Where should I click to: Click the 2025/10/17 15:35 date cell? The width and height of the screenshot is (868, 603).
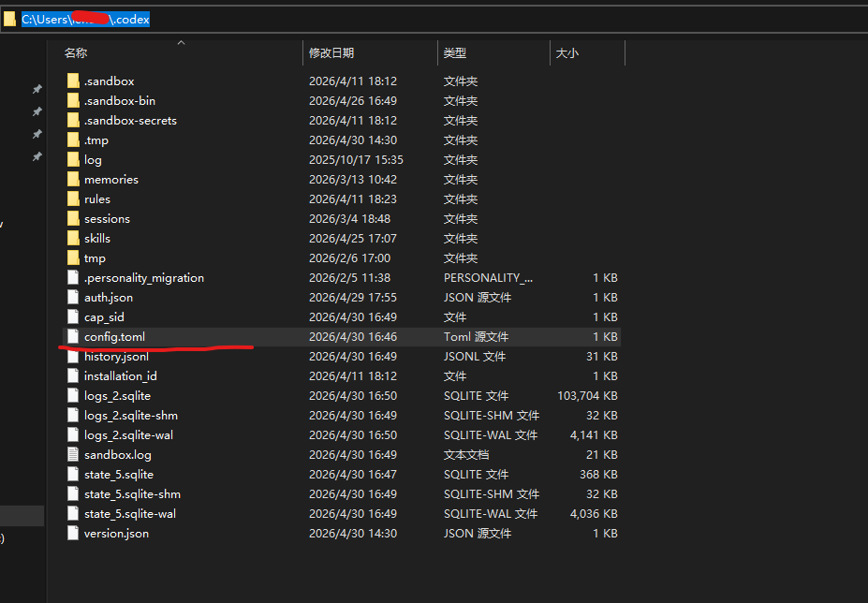[x=356, y=159]
